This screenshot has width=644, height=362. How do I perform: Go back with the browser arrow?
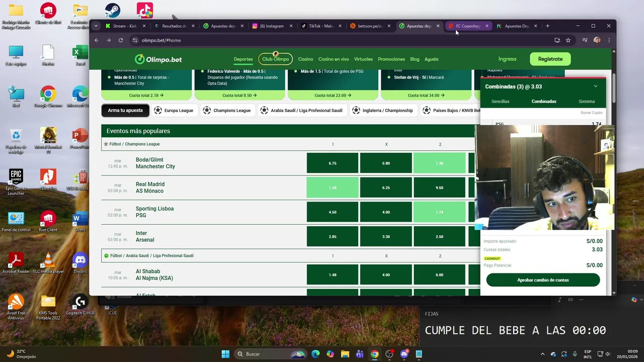pos(97,40)
